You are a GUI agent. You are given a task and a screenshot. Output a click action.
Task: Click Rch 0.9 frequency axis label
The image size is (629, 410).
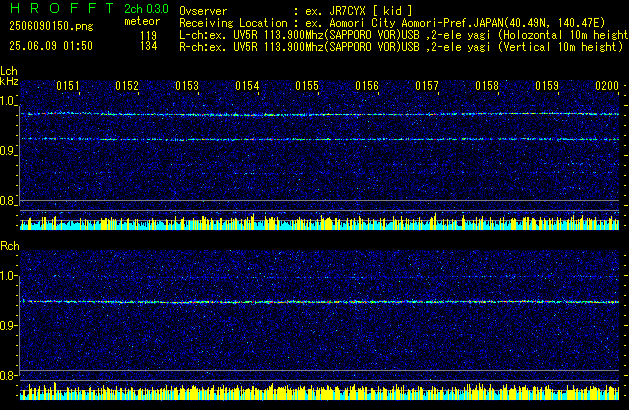pos(8,325)
